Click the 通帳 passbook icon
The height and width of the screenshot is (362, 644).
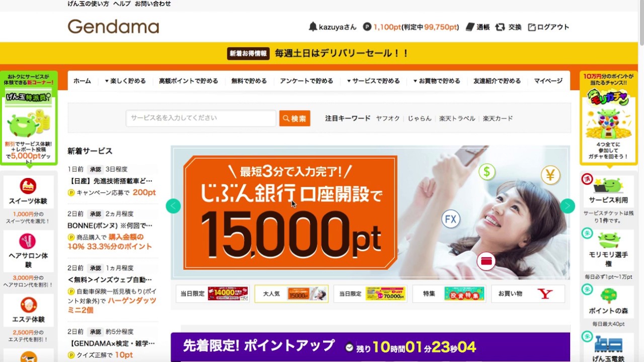click(x=470, y=27)
